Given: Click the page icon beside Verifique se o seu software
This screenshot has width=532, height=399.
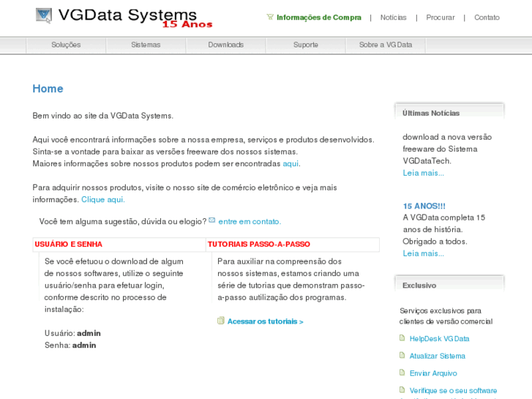Looking at the screenshot, I should 402,389.
